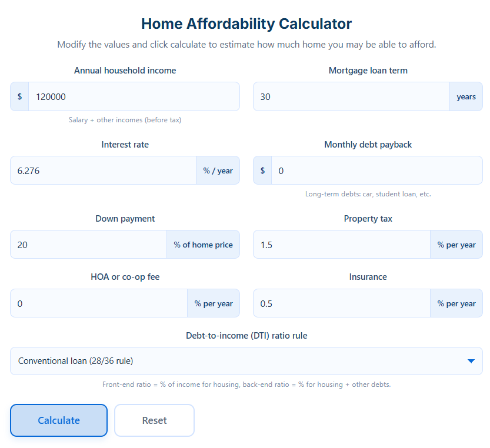Click the "% per year" suffix beside HOA fee
The image size is (490, 448).
coord(214,303)
